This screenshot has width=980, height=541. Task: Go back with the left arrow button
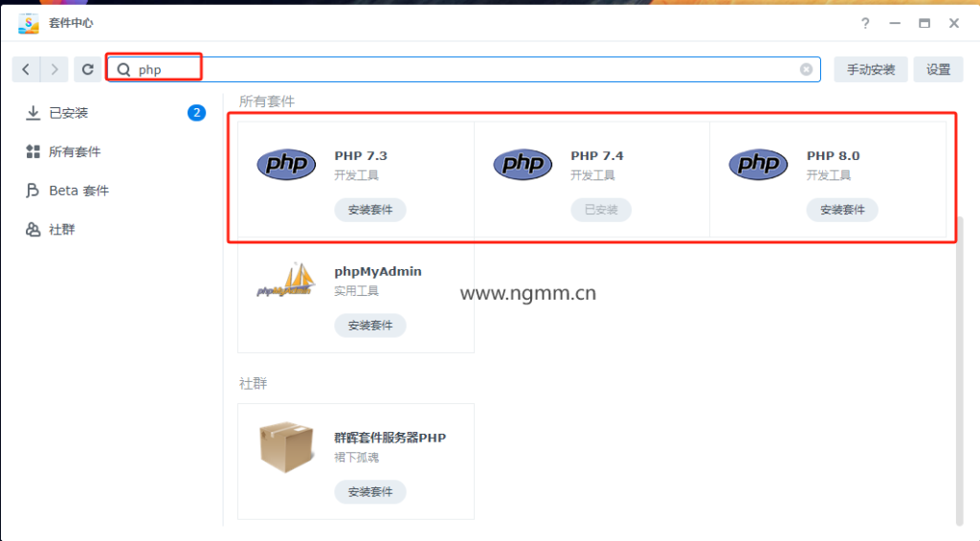[x=26, y=70]
